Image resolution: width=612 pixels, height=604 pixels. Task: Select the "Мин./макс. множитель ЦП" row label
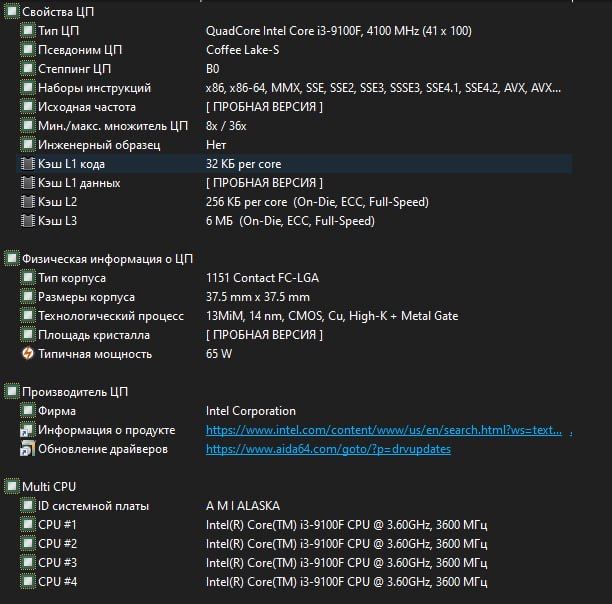pyautogui.click(x=113, y=126)
